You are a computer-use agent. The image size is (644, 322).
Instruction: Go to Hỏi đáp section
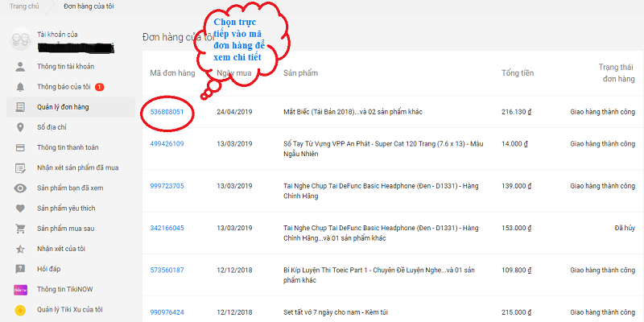pyautogui.click(x=49, y=269)
